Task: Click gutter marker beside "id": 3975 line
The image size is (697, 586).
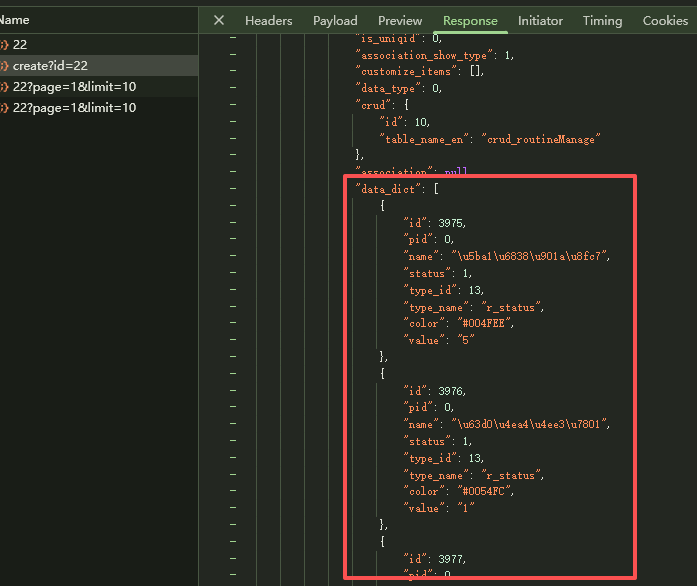Action: [x=232, y=223]
